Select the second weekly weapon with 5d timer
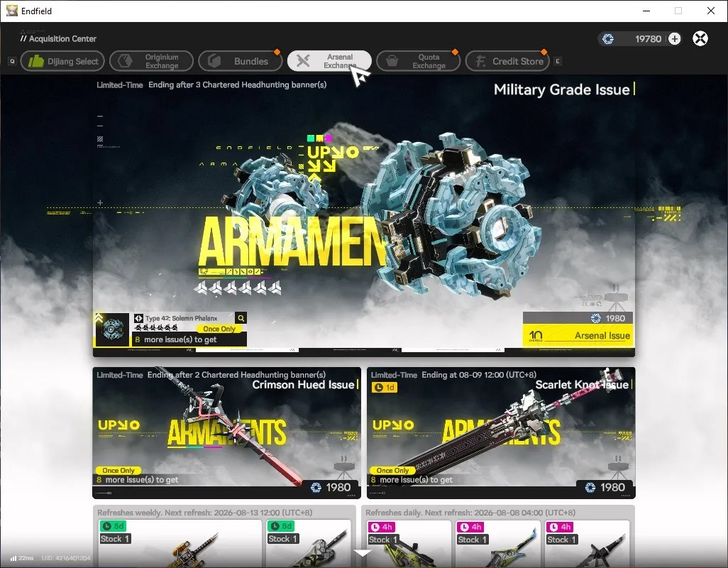 309,543
